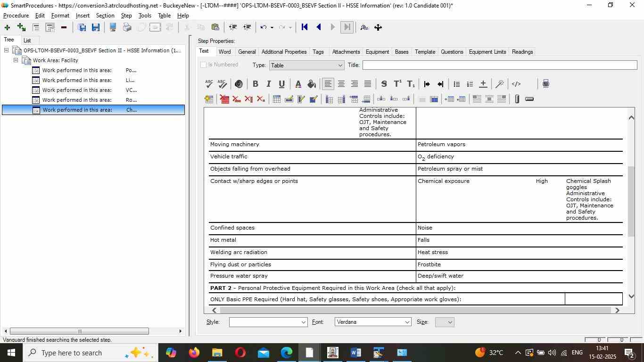Open the Table menu
Image resolution: width=644 pixels, height=362 pixels.
coord(164,16)
